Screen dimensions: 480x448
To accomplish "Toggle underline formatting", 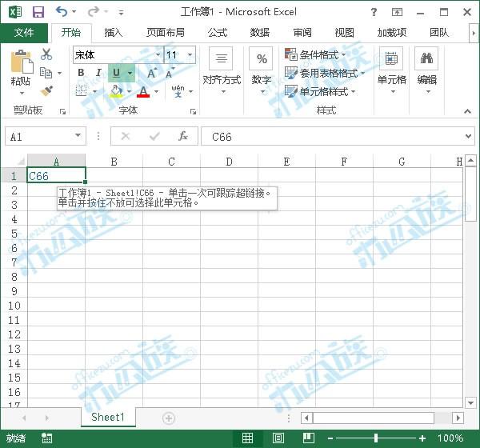I will pos(116,73).
